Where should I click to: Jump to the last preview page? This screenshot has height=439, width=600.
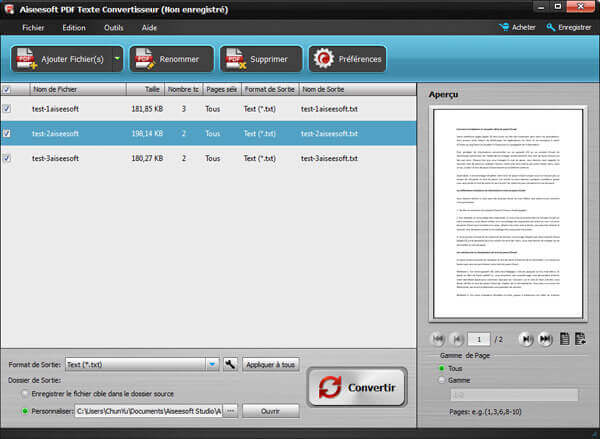pos(545,339)
